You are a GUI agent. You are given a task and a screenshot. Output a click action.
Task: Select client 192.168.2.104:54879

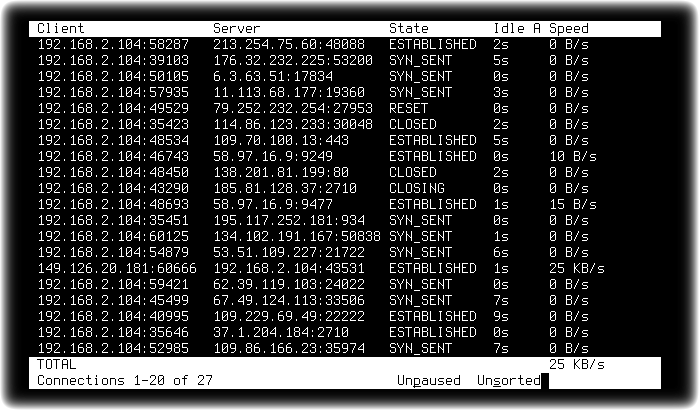pos(113,253)
